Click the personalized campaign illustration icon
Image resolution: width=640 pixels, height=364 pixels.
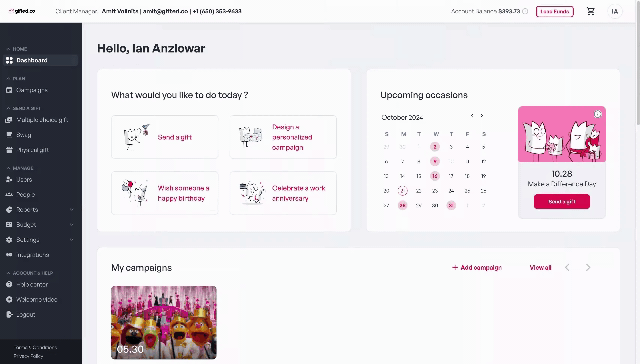tap(251, 137)
